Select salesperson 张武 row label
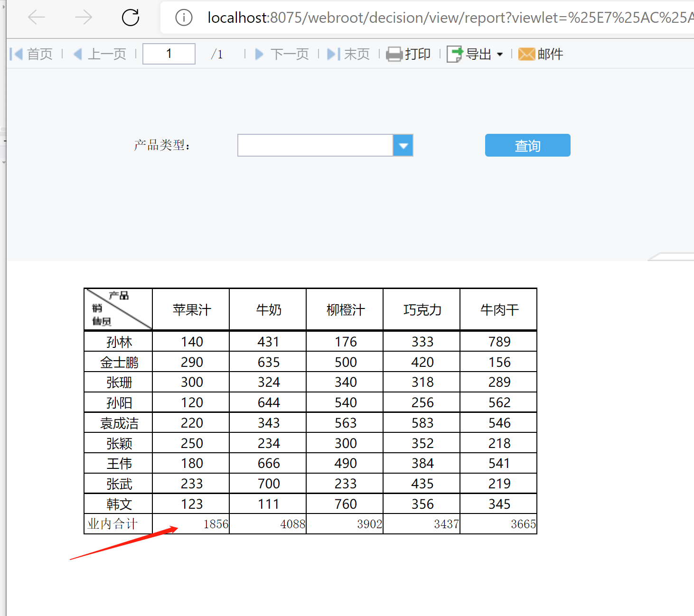The height and width of the screenshot is (616, 694). [x=119, y=484]
